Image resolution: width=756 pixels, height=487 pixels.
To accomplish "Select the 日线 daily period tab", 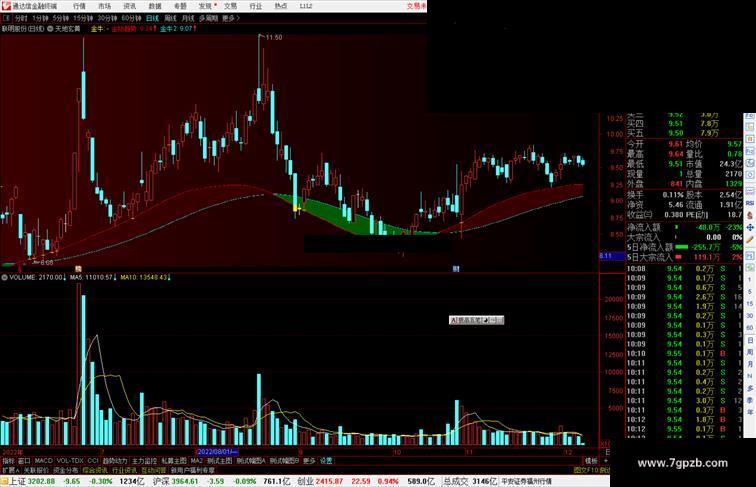I will [x=152, y=18].
